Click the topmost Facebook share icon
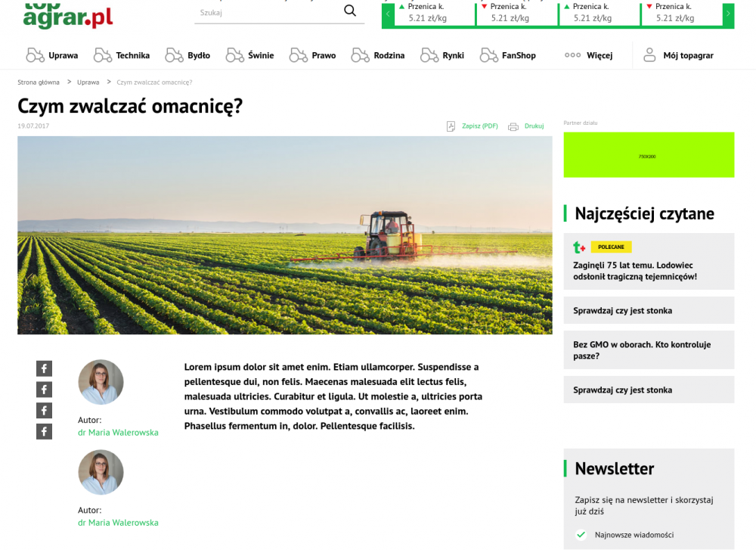Image resolution: width=756 pixels, height=550 pixels. click(x=45, y=368)
